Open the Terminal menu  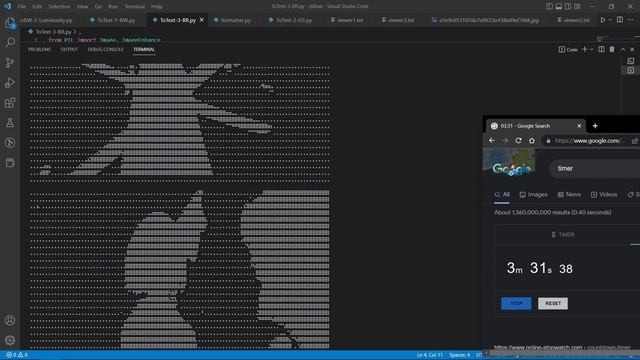(135, 7)
